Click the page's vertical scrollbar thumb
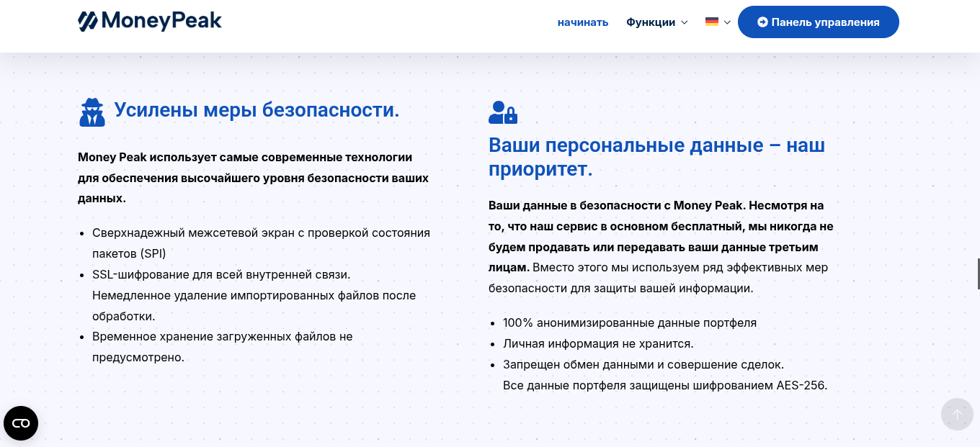 pyautogui.click(x=978, y=274)
